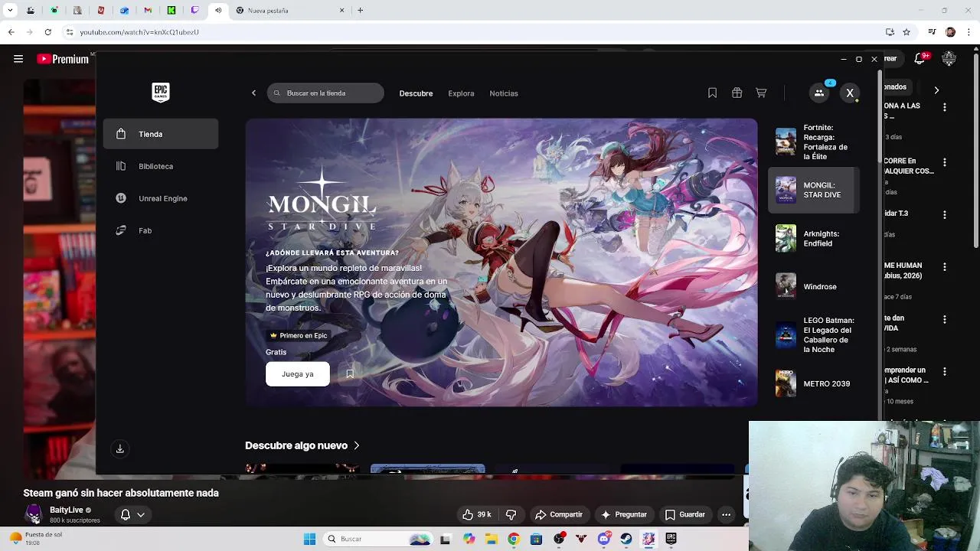Switch to the Descubre tab

[416, 93]
